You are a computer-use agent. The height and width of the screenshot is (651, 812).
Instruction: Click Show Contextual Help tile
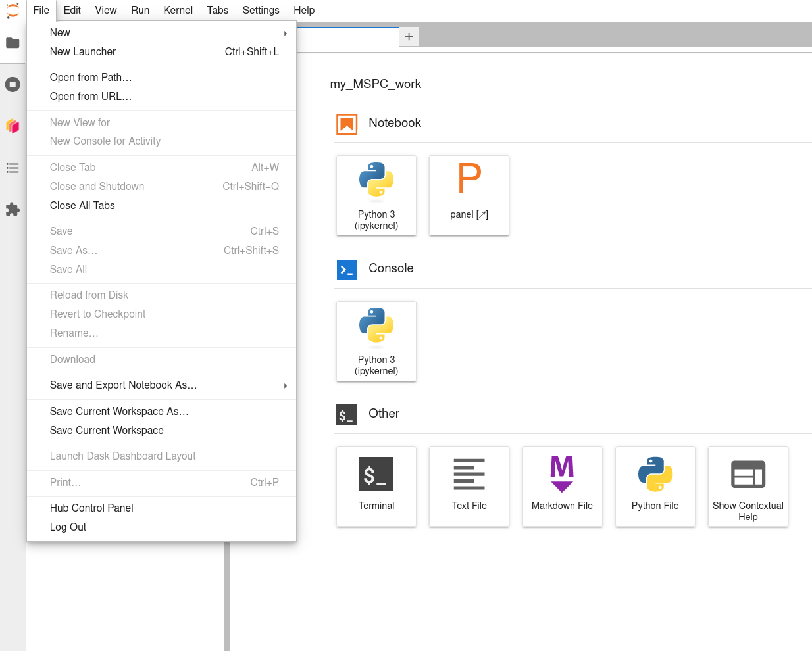748,487
